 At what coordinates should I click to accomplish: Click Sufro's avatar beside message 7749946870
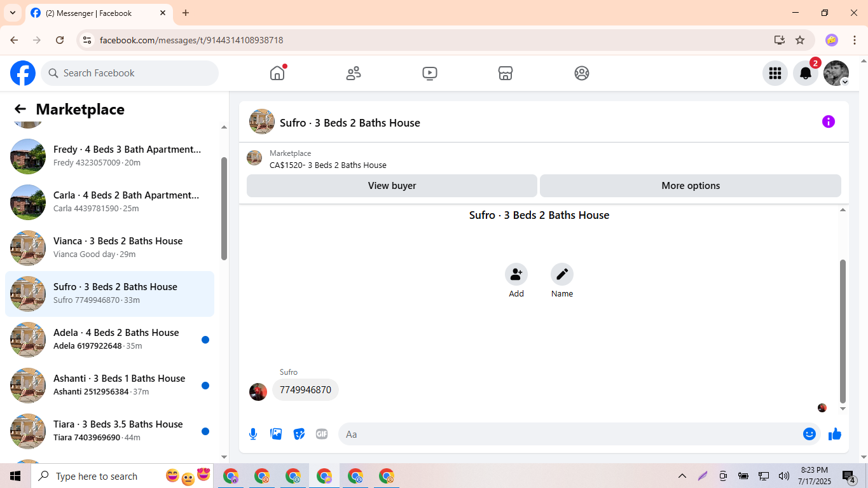258,391
